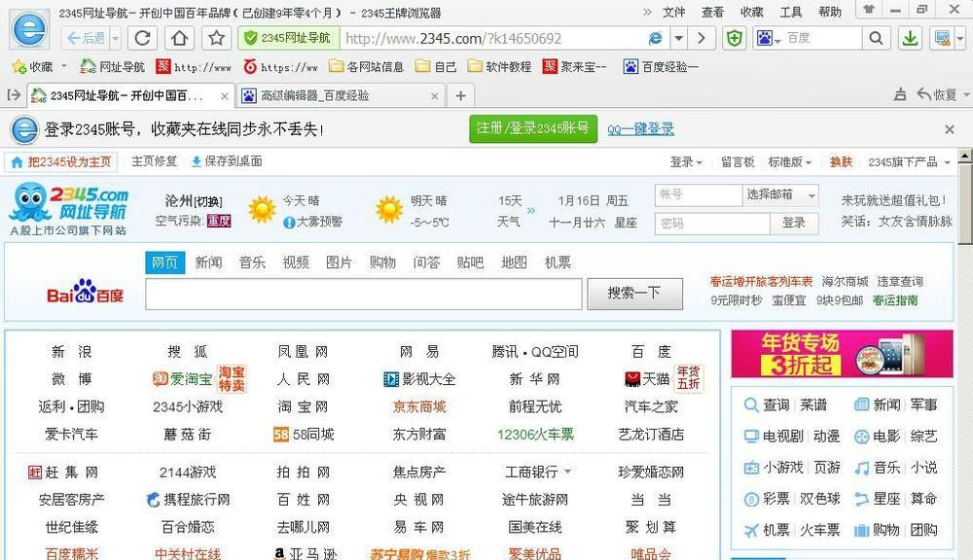Open the 百度经验 bookmark in bookmarks bar
This screenshot has height=560, width=973.
pos(661,66)
